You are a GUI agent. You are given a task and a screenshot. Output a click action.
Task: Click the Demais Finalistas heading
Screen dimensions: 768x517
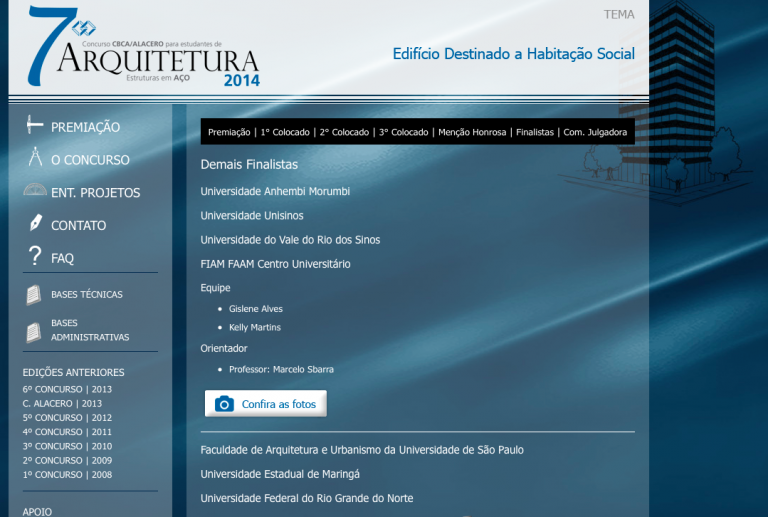point(249,164)
